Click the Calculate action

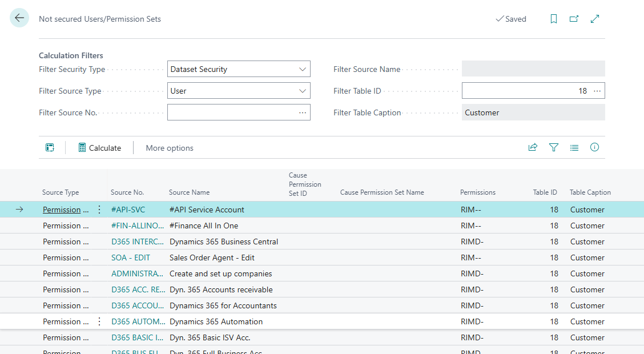pos(100,148)
